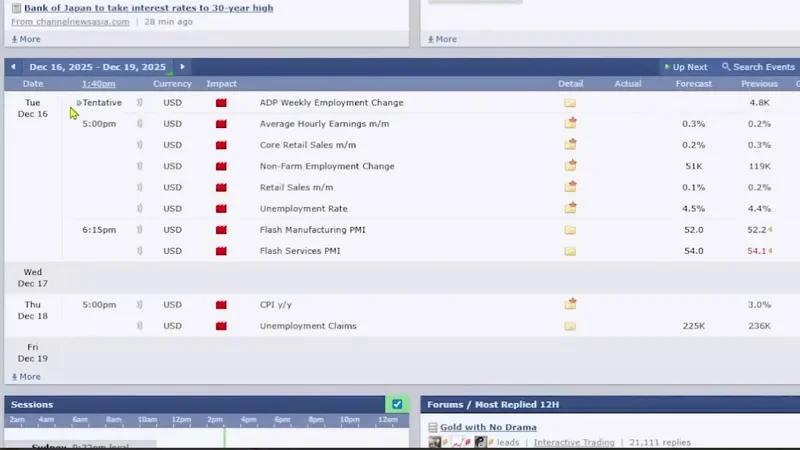Viewport: 800px width, 450px height.
Task: Open detail folder for Non-Farm Employment Change
Action: click(x=570, y=167)
